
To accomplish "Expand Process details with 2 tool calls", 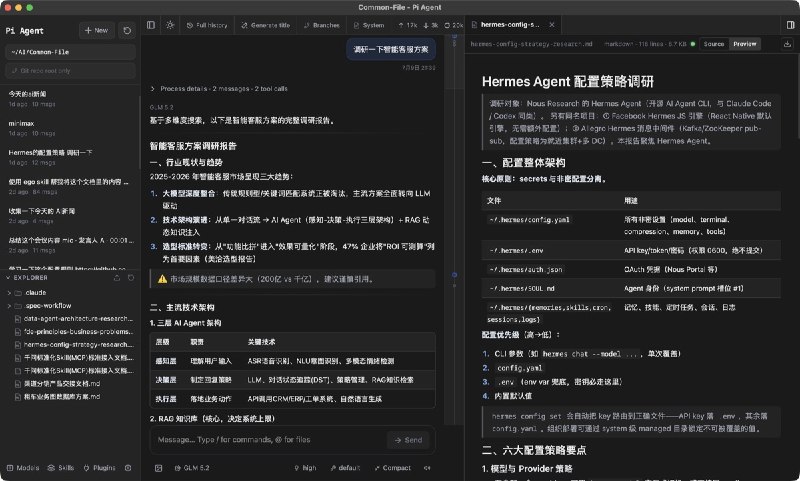I will (x=219, y=89).
